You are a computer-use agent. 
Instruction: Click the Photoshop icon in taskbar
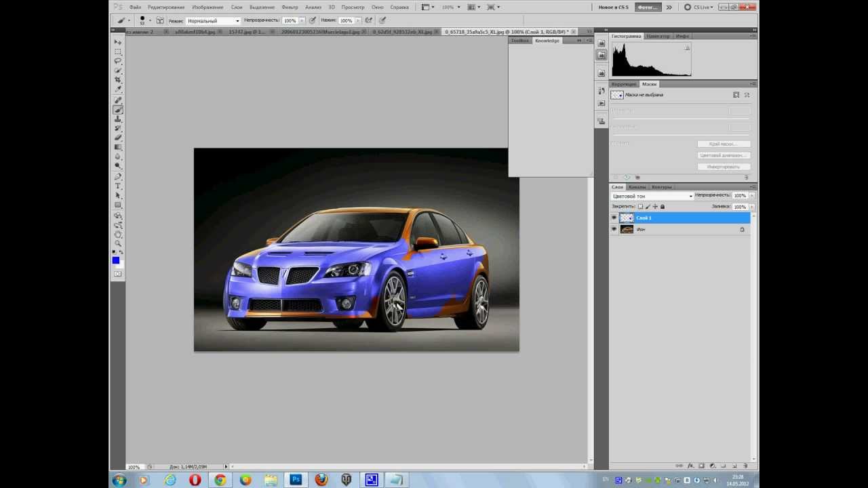click(x=296, y=480)
